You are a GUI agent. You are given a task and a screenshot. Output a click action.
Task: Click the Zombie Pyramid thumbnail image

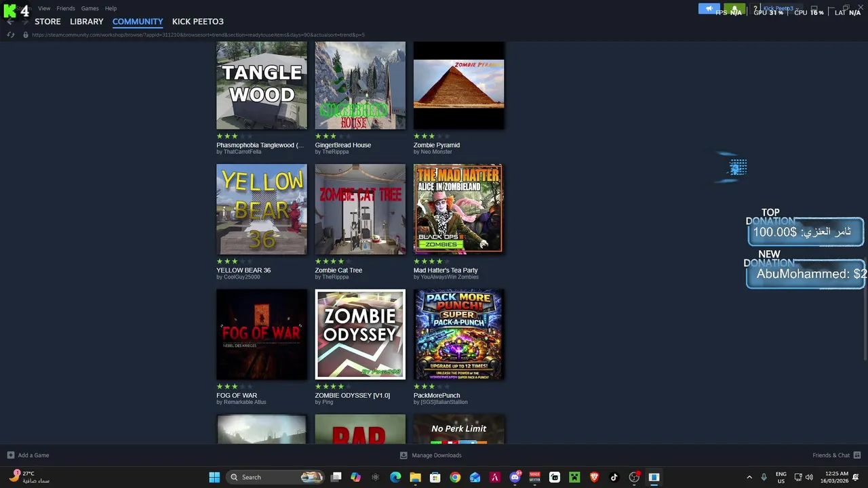(x=459, y=85)
